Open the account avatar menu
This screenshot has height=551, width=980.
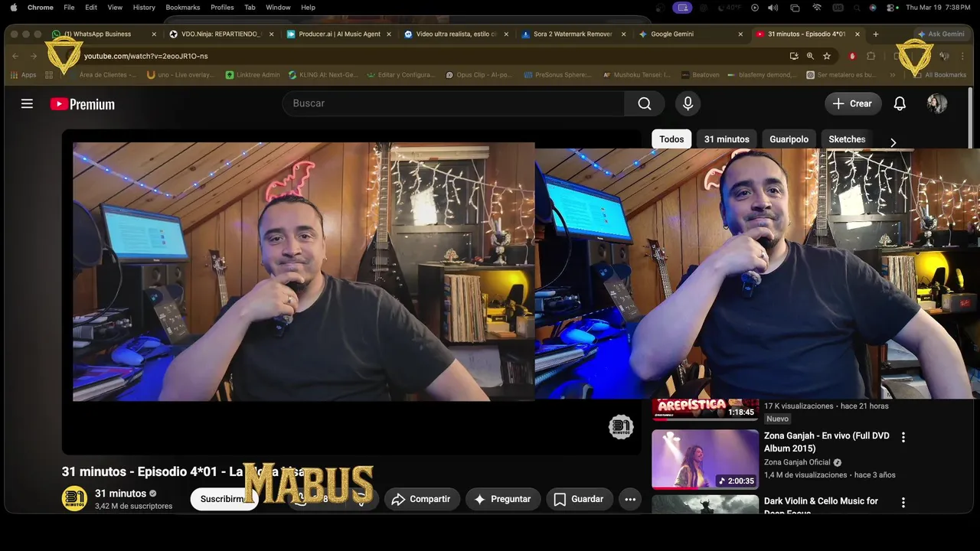tap(937, 103)
